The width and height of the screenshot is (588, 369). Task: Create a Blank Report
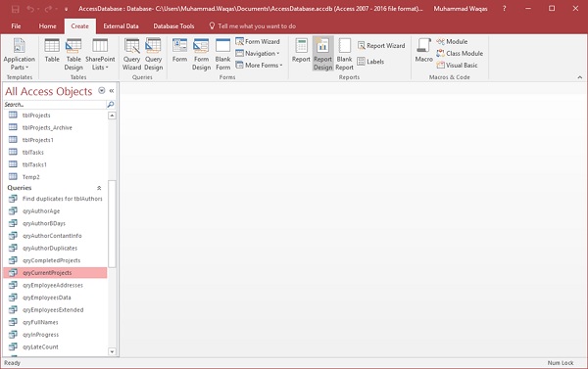[x=344, y=54]
